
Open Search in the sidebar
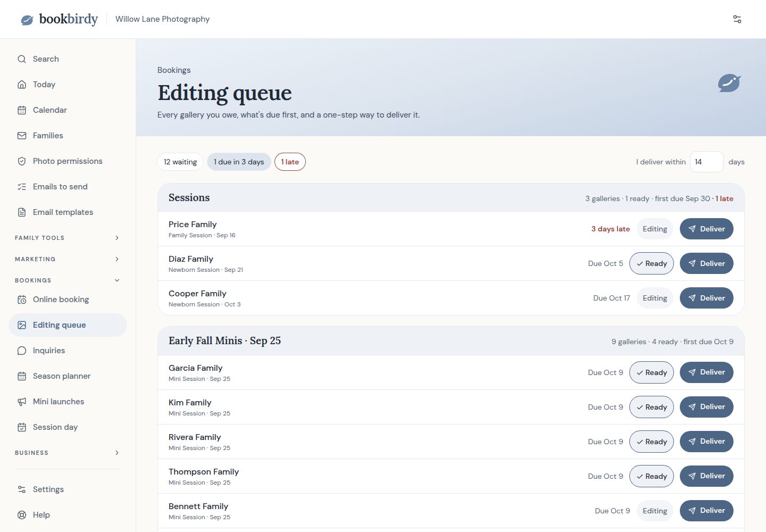pyautogui.click(x=68, y=59)
